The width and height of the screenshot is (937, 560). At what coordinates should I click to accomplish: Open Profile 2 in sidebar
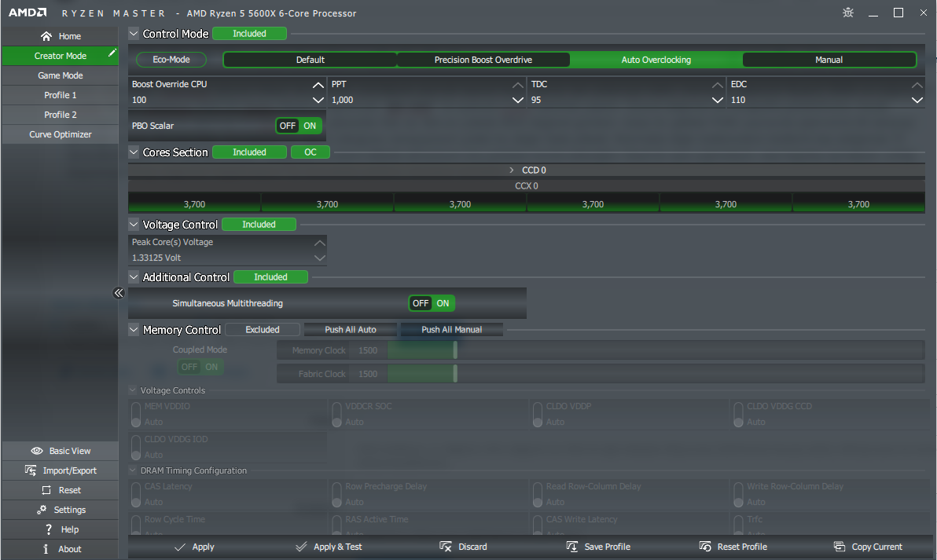pos(61,115)
